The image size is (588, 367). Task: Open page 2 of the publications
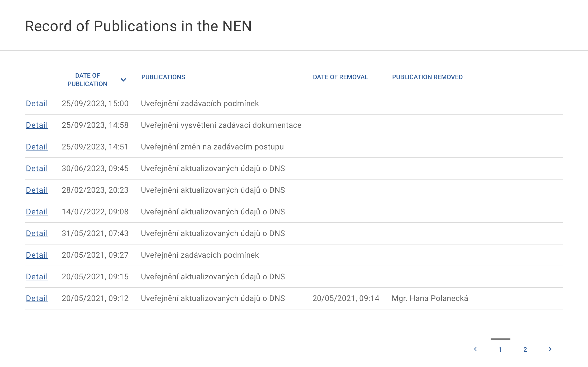tap(525, 349)
